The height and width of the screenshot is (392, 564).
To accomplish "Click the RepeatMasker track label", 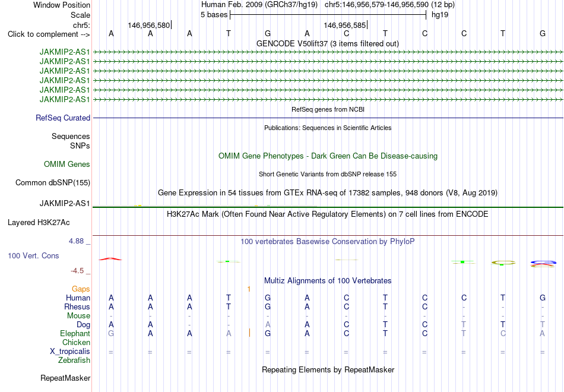I will pyautogui.click(x=65, y=378).
